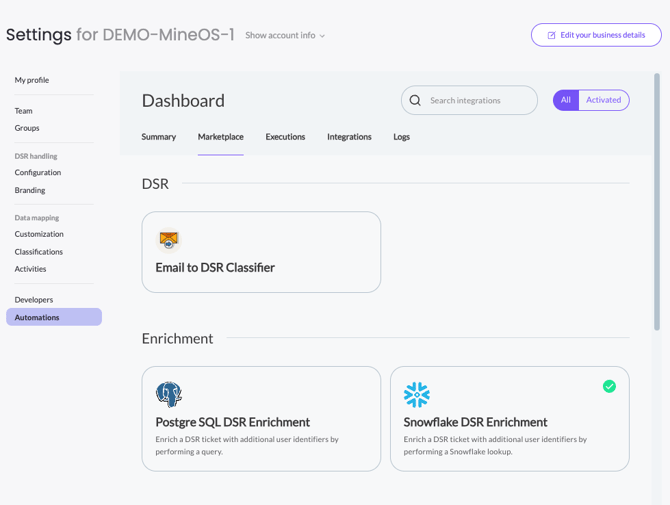This screenshot has width=670, height=505.
Task: Click the edit pencil icon in business details button
Action: click(x=551, y=35)
